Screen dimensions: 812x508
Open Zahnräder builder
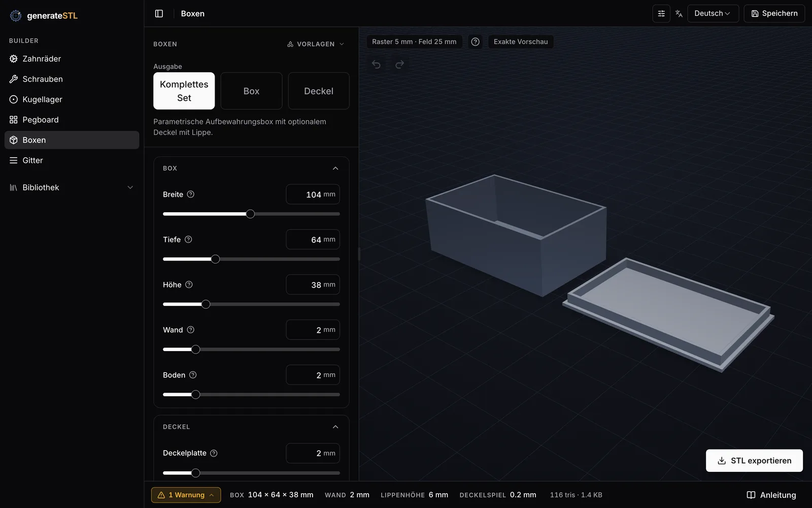click(72, 59)
